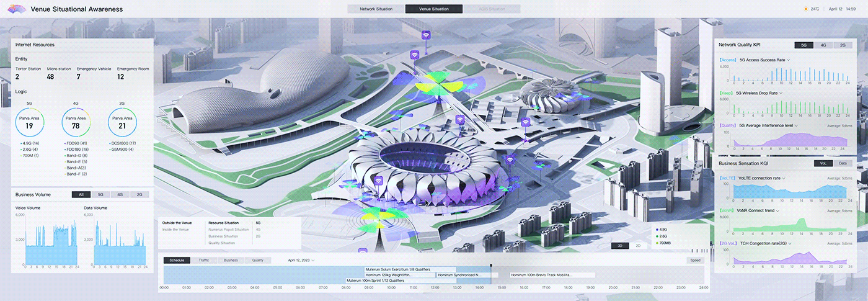Select Hominum 100m Brevis Track event bar
Screen dimensions: 868x301
click(x=552, y=274)
